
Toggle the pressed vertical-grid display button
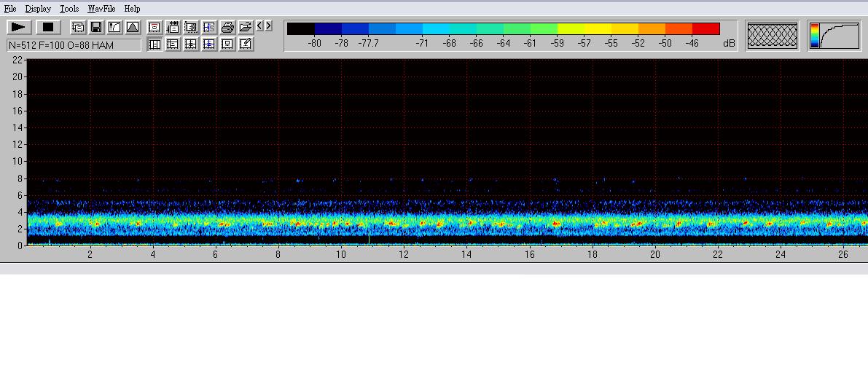[155, 44]
